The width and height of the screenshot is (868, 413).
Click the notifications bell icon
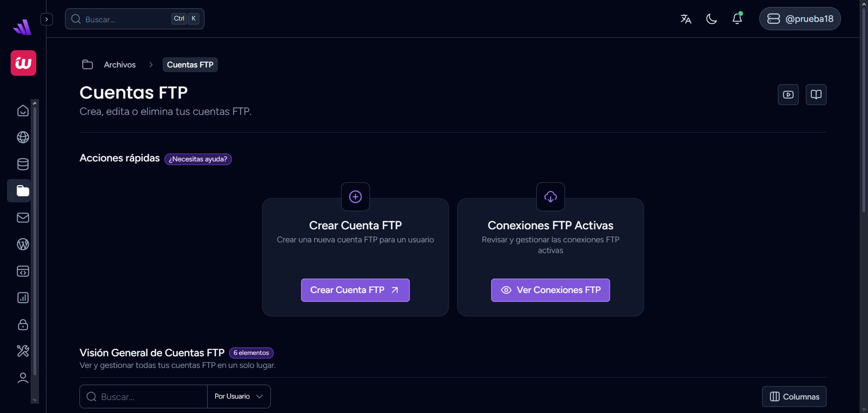pos(737,19)
